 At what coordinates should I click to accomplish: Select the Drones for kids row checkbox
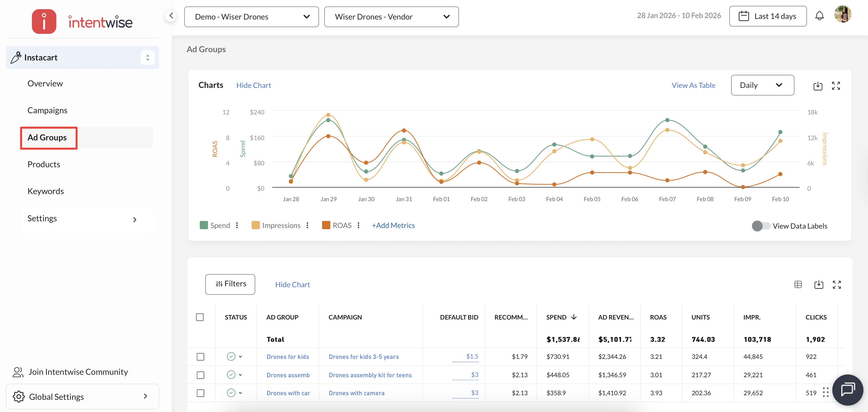click(200, 357)
